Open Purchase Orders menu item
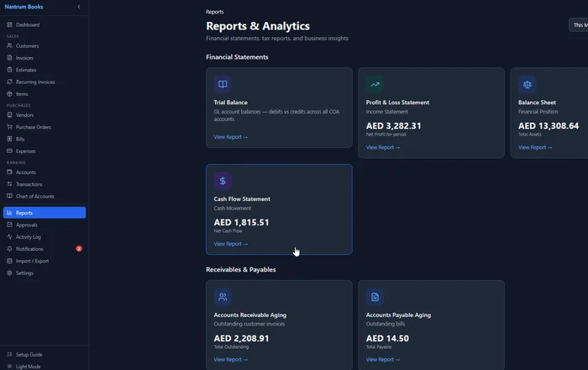Image resolution: width=588 pixels, height=370 pixels. click(45, 127)
